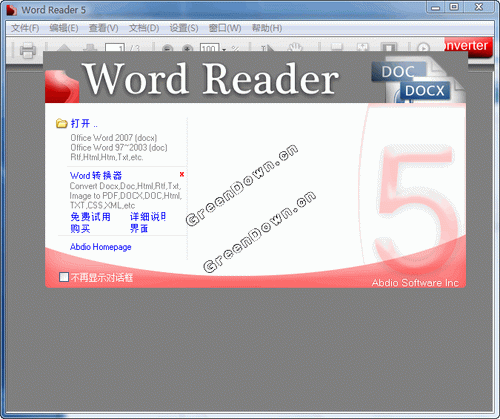Click the 打开 .. link

tap(84, 124)
